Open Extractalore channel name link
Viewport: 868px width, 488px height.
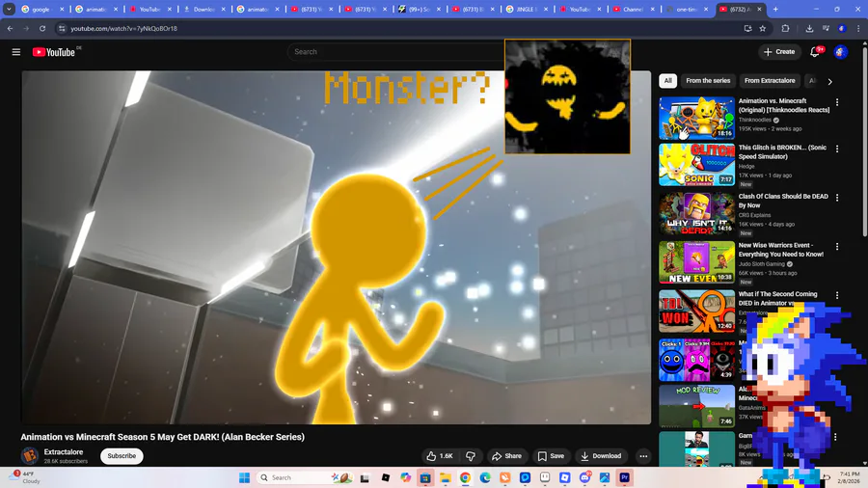pyautogui.click(x=64, y=452)
